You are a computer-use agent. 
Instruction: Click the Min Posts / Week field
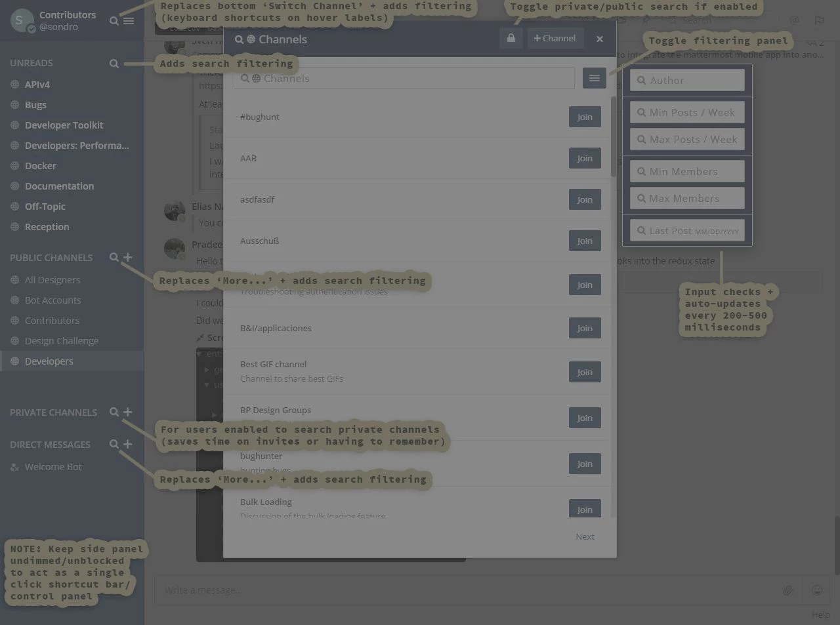687,113
